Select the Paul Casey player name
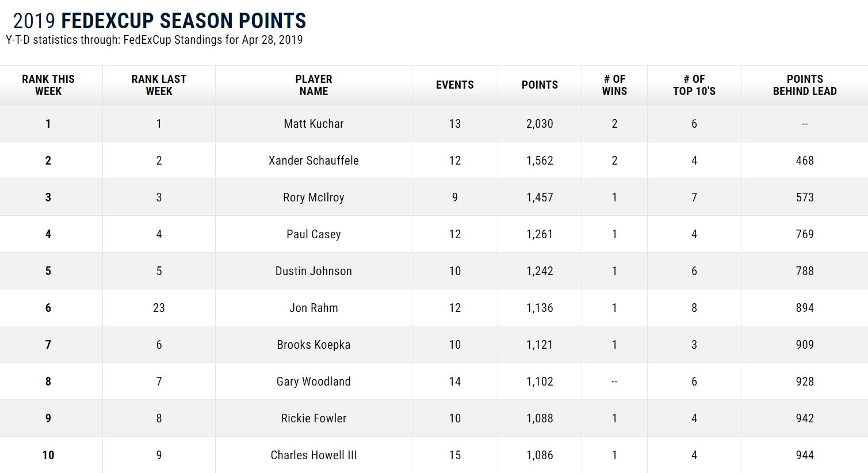The width and height of the screenshot is (868, 473). (313, 234)
